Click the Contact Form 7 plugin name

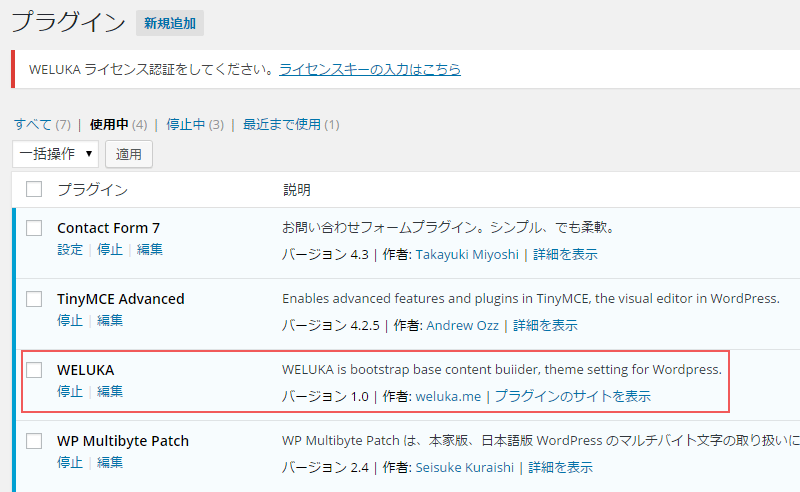(108, 228)
